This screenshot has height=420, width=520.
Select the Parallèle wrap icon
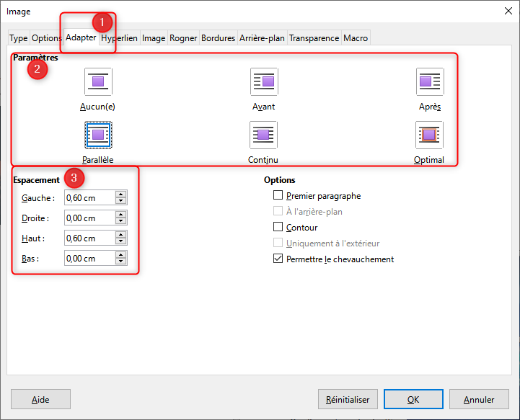click(x=98, y=135)
